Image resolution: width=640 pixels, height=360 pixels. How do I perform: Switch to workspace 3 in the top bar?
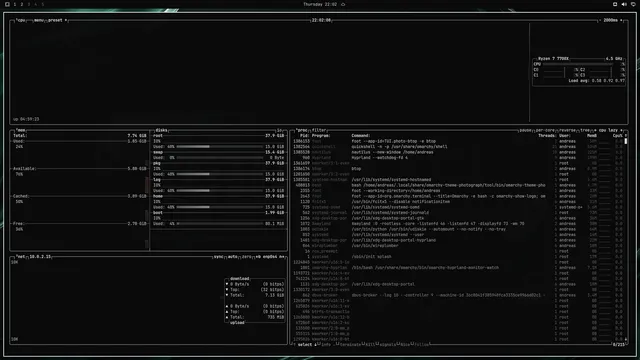point(29,4)
